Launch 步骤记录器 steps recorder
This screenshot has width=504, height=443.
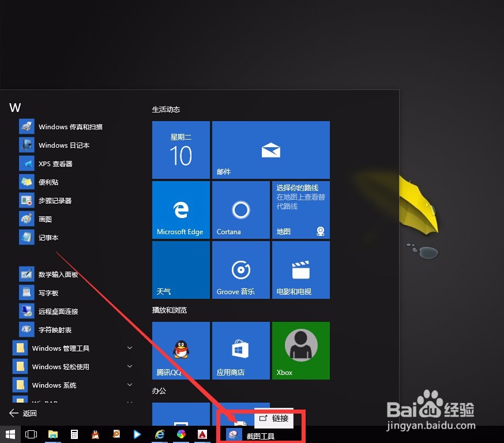pos(46,201)
